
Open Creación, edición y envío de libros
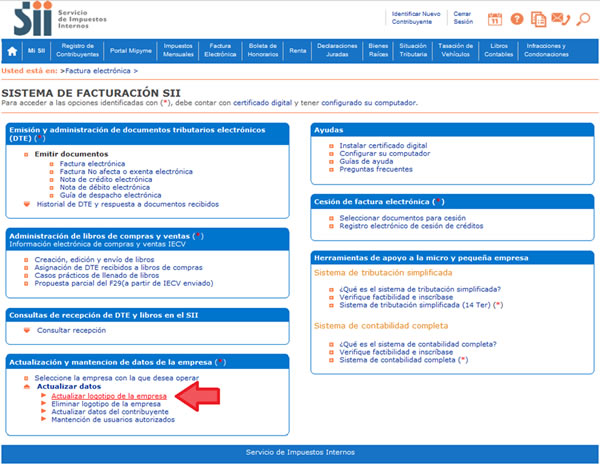pyautogui.click(x=94, y=259)
